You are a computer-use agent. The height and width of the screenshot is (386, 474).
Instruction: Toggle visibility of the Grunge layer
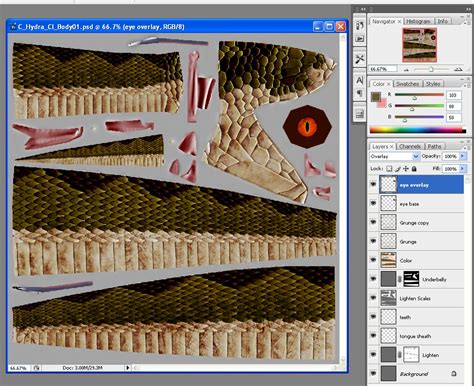(373, 241)
